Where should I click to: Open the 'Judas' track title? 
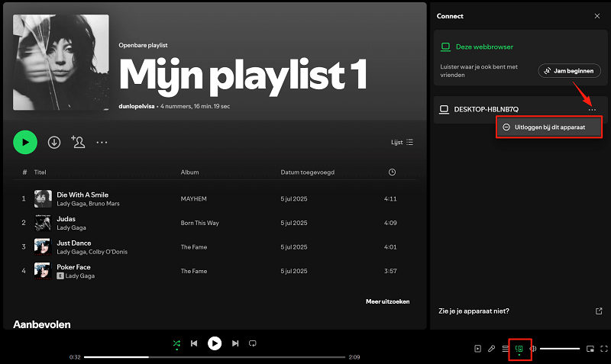coord(66,219)
